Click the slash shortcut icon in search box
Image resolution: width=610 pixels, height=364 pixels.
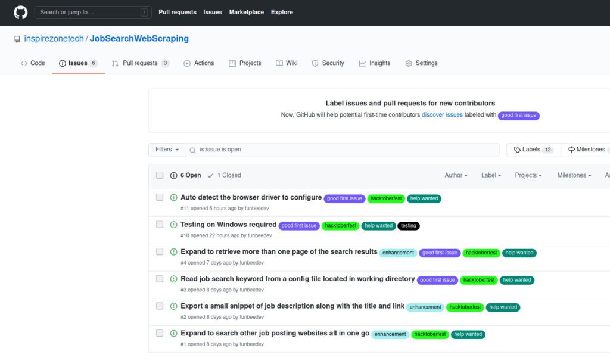tap(144, 13)
